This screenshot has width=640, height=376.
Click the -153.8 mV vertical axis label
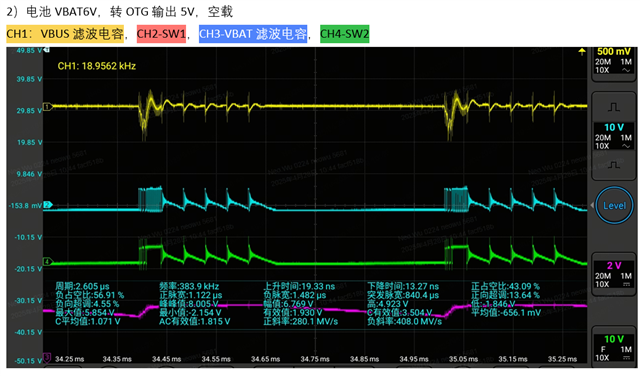pyautogui.click(x=26, y=205)
